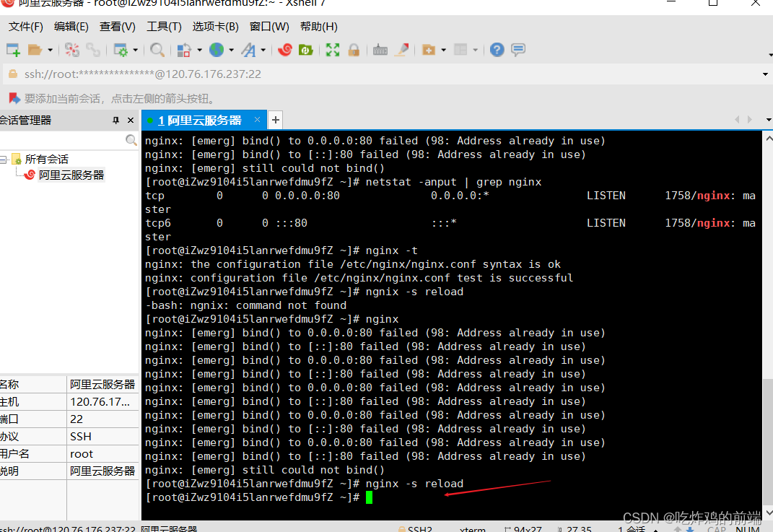Click the color scheme icon

point(184,50)
